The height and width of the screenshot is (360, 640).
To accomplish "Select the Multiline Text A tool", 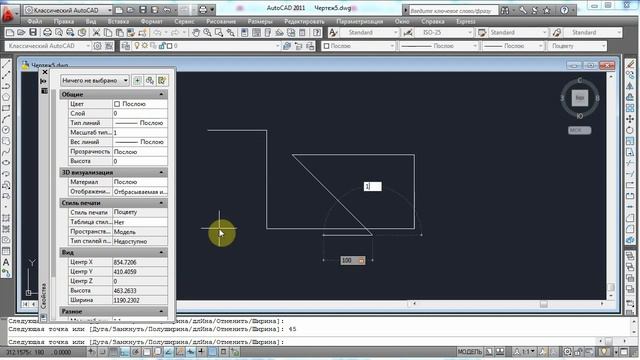I will tap(6, 262).
